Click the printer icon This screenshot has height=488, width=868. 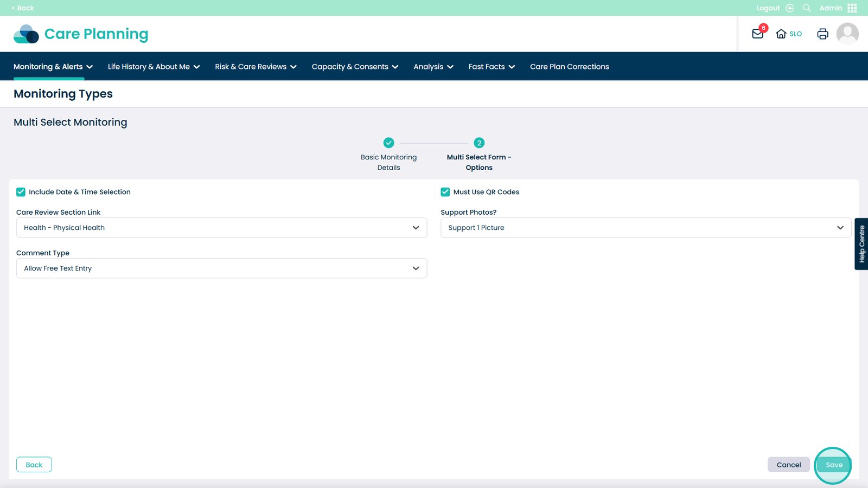822,34
